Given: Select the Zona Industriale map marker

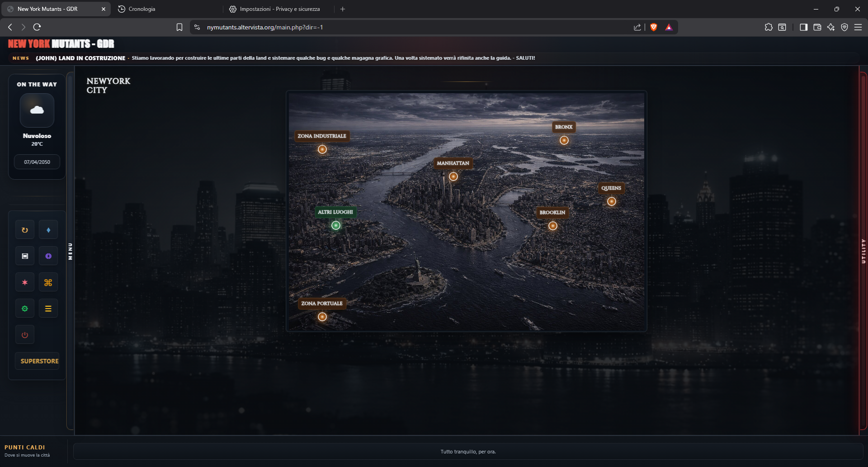Looking at the screenshot, I should pyautogui.click(x=322, y=149).
